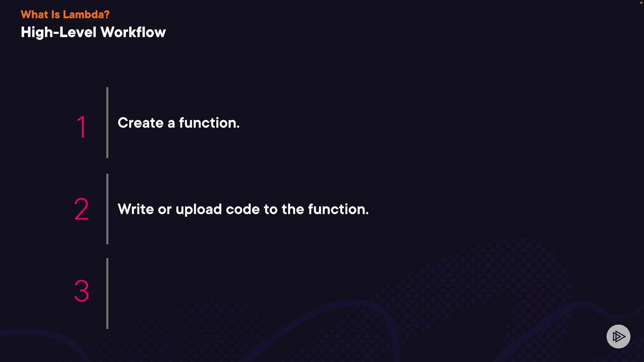The height and width of the screenshot is (362, 644).
Task: Click the word "Workflow" in the heading
Action: tap(133, 32)
